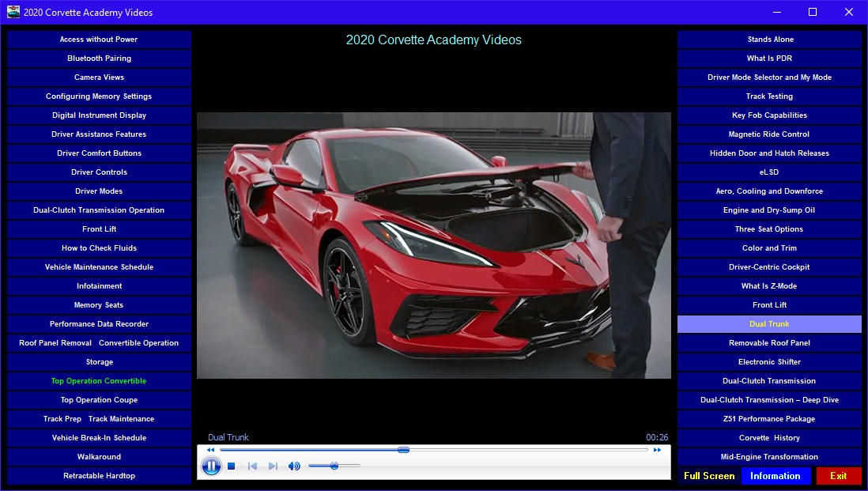The width and height of the screenshot is (868, 491).
Task: Open Performance Data Recorder video
Action: [99, 324]
